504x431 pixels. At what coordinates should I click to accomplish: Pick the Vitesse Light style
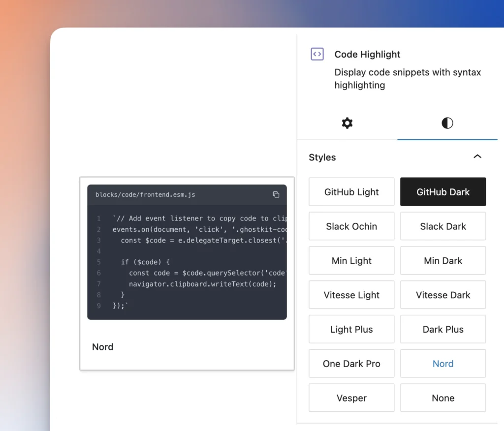[x=351, y=295]
